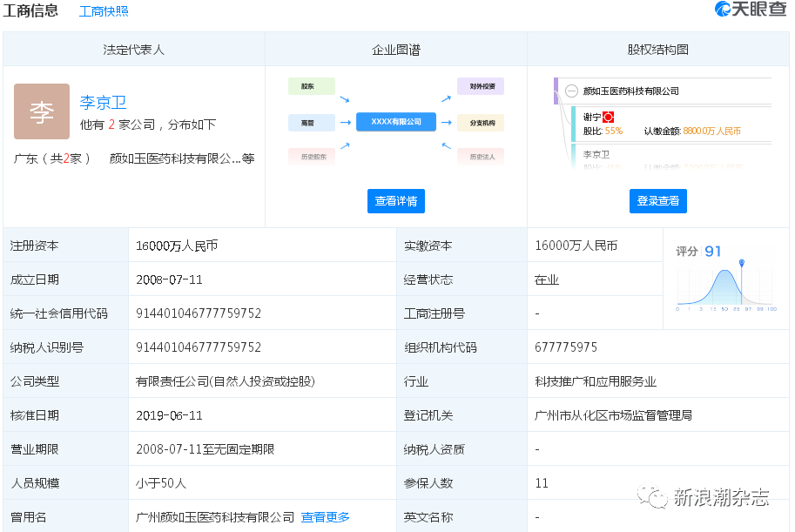
Task: Select the 分支机构 node in enterprise graph
Action: pos(481,123)
